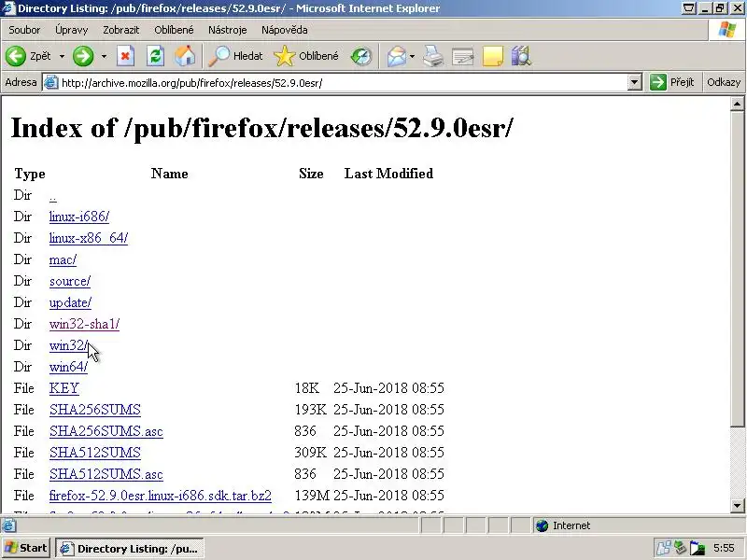Click the Index of heading text
747x560 pixels.
pyautogui.click(x=261, y=128)
